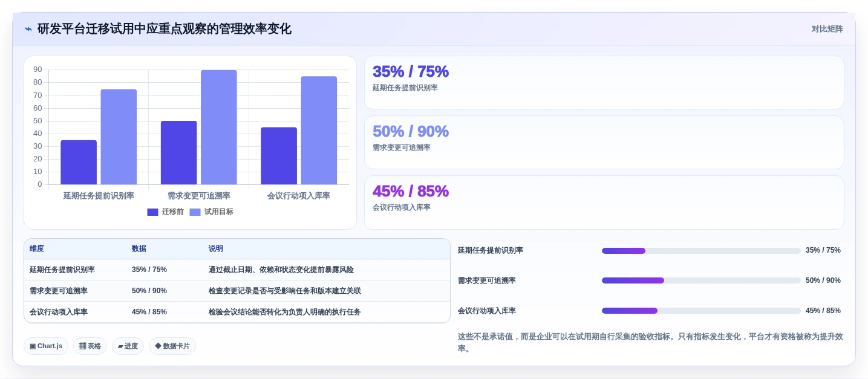
Task: Select table cell 会议行动项入库率
Action: (x=59, y=312)
